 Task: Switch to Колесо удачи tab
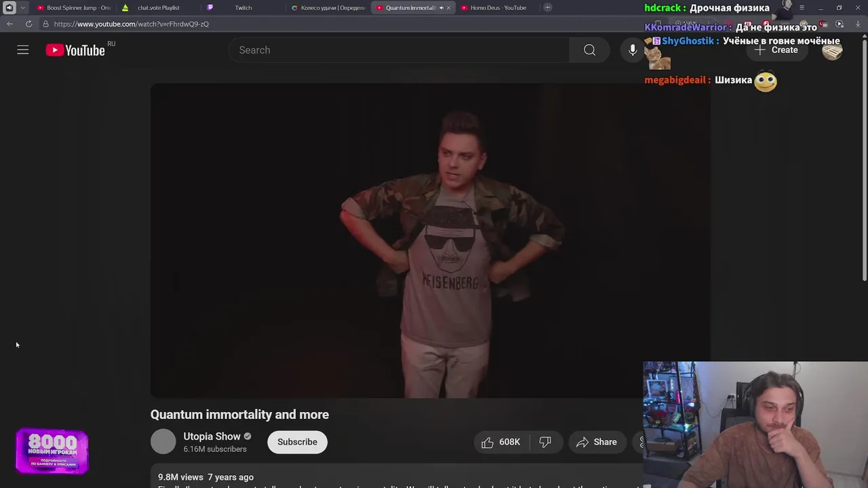pyautogui.click(x=328, y=7)
